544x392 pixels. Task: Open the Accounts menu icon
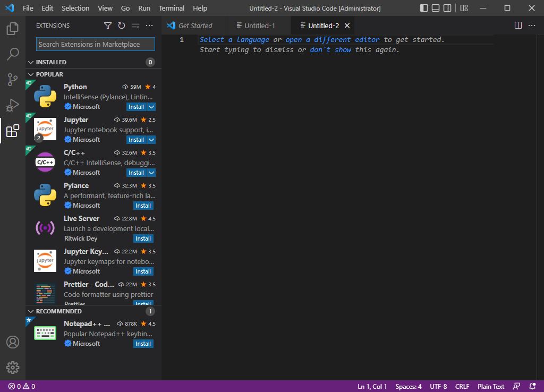coord(13,342)
